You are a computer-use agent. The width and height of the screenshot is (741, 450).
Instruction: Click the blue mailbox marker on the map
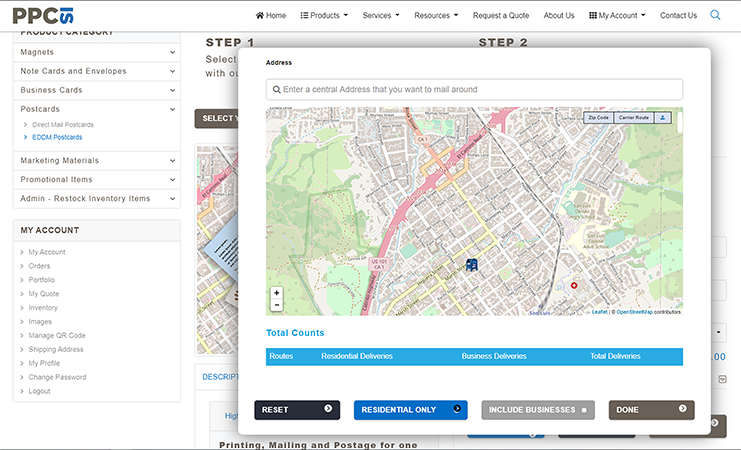tap(472, 265)
